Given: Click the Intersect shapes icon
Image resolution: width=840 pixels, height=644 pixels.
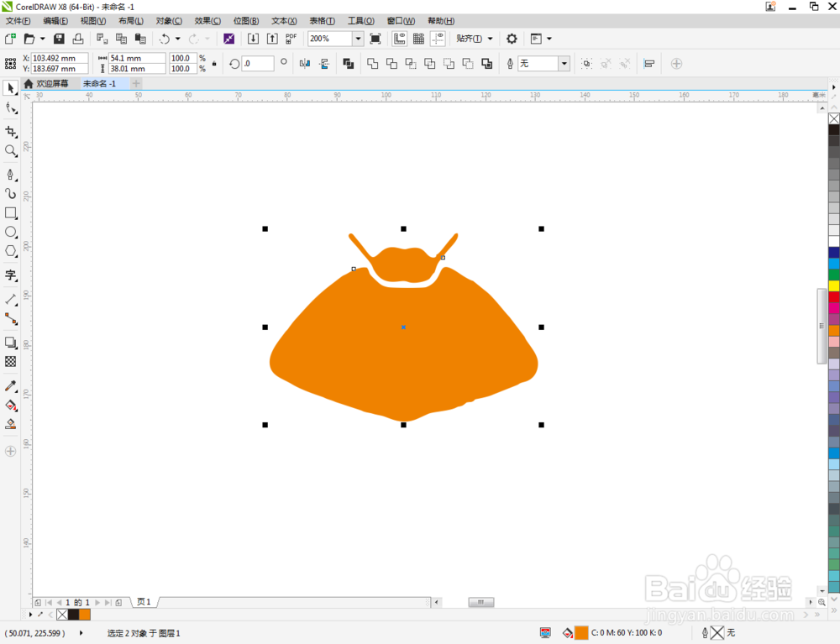Looking at the screenshot, I should pos(411,64).
